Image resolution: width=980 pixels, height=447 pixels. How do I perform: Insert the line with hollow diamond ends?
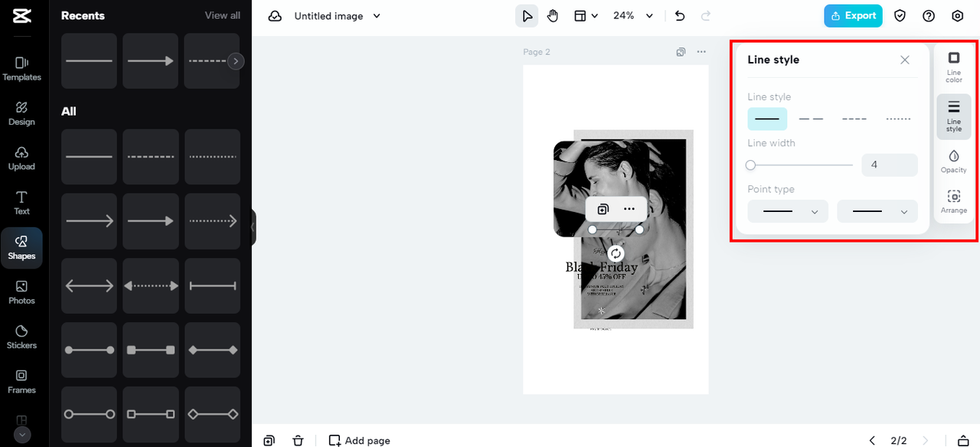pyautogui.click(x=212, y=414)
